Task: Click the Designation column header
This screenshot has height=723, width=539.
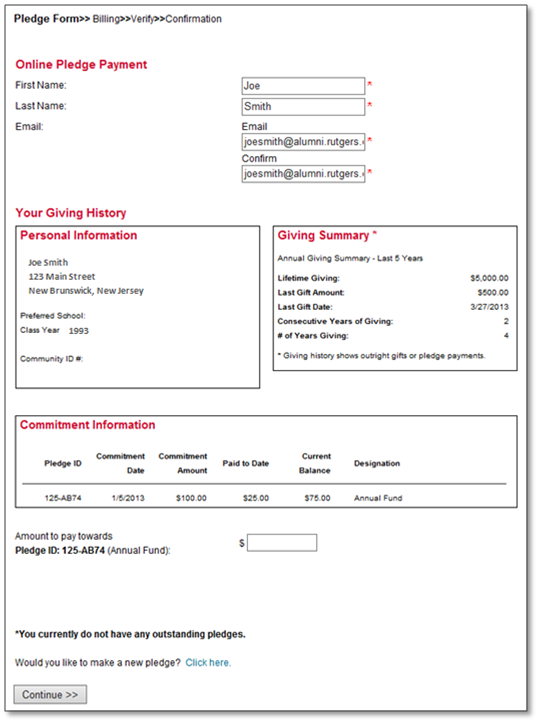Action: pos(377,463)
